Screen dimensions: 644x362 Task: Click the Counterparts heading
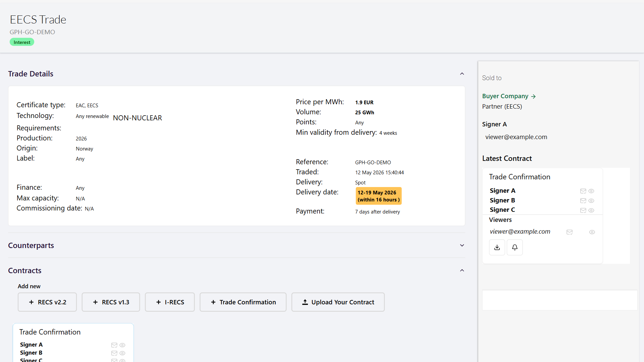click(31, 245)
